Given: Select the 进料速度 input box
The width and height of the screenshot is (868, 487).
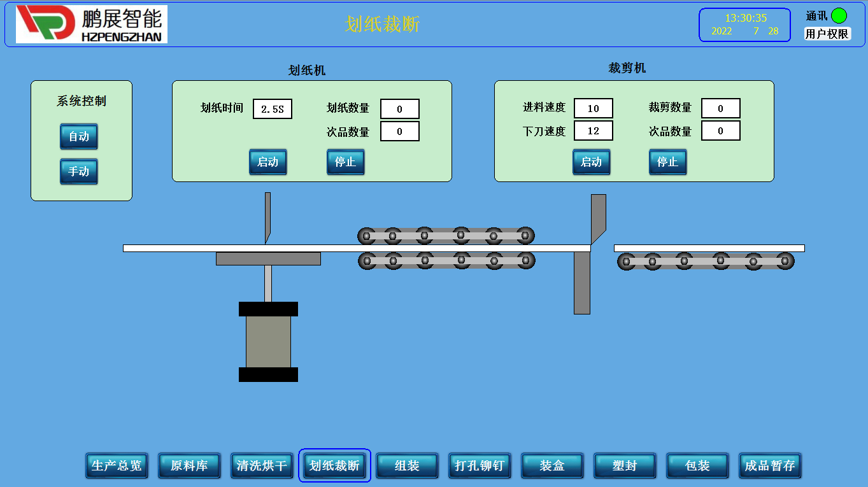Looking at the screenshot, I should point(593,109).
